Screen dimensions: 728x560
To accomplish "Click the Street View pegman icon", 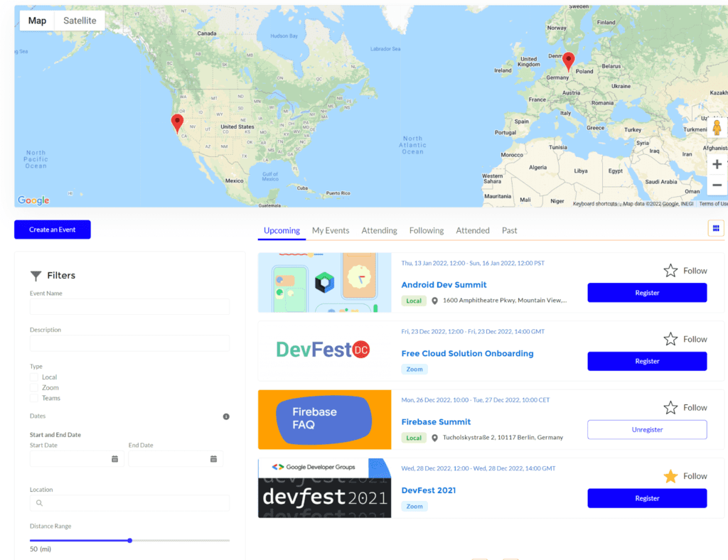I will pyautogui.click(x=717, y=128).
